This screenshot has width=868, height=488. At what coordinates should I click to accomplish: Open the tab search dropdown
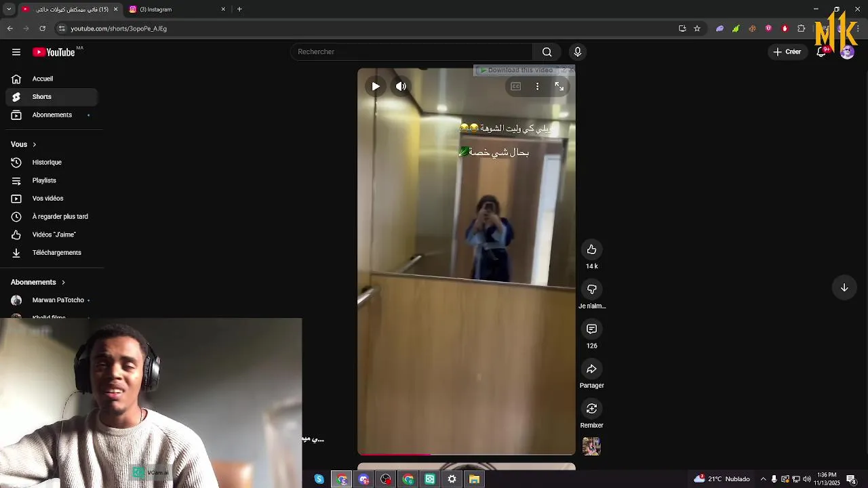click(x=8, y=9)
